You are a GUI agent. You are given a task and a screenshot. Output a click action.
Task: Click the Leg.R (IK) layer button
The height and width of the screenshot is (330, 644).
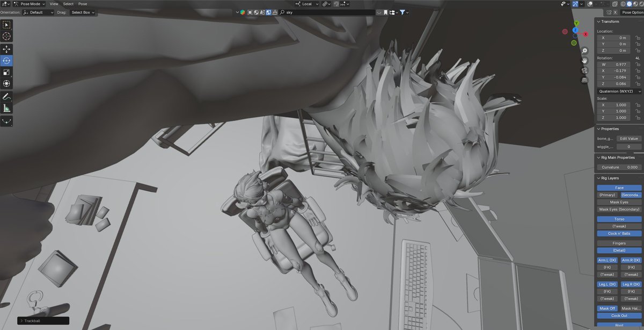pyautogui.click(x=631, y=284)
